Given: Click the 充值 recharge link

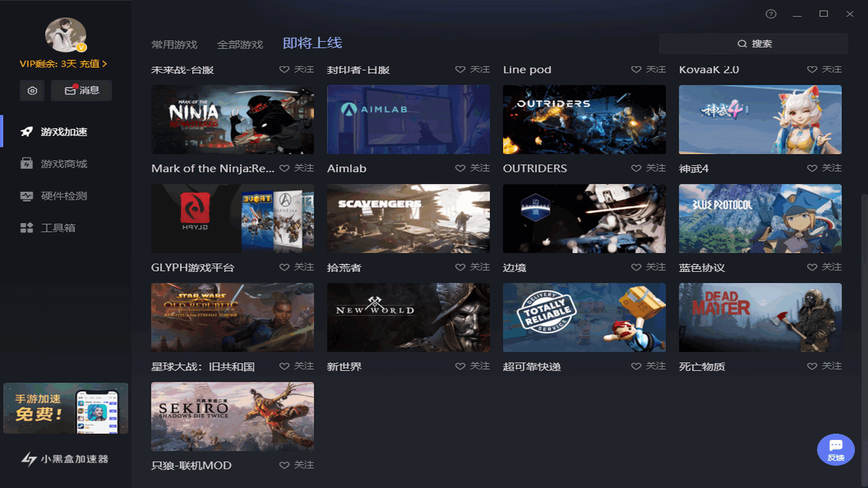Looking at the screenshot, I should click(94, 64).
